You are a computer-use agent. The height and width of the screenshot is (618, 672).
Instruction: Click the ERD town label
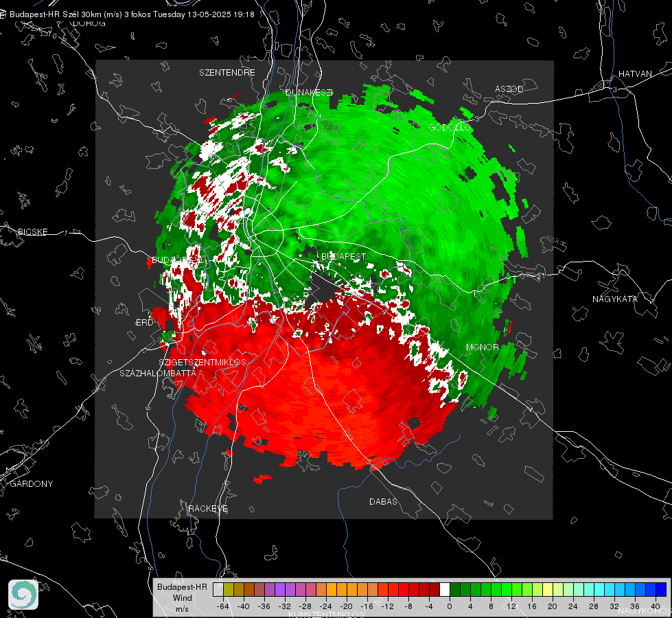(144, 323)
